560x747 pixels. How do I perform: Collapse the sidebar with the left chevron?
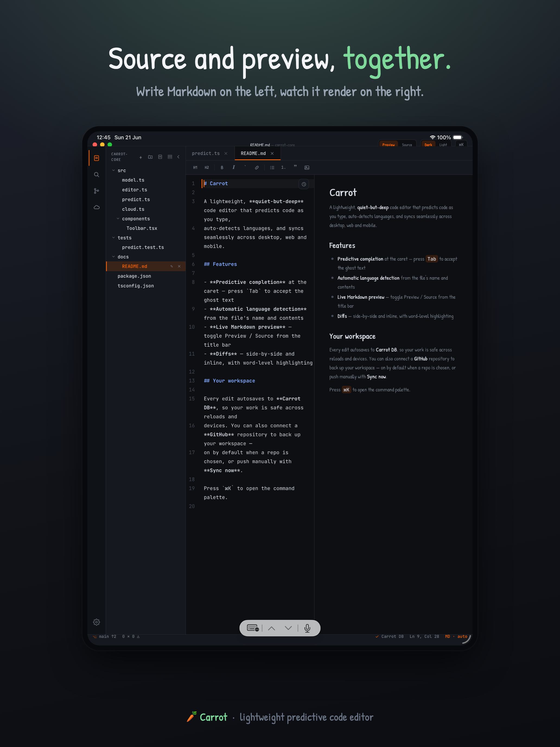tap(179, 157)
